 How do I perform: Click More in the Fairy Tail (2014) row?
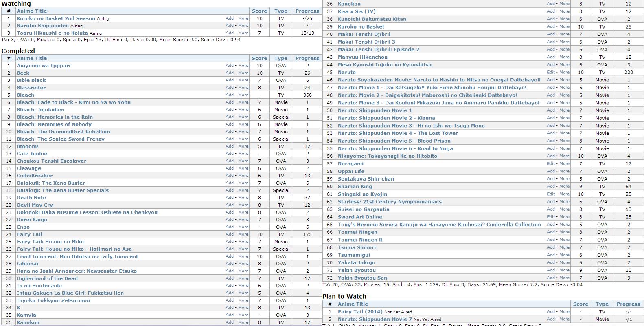point(565,311)
